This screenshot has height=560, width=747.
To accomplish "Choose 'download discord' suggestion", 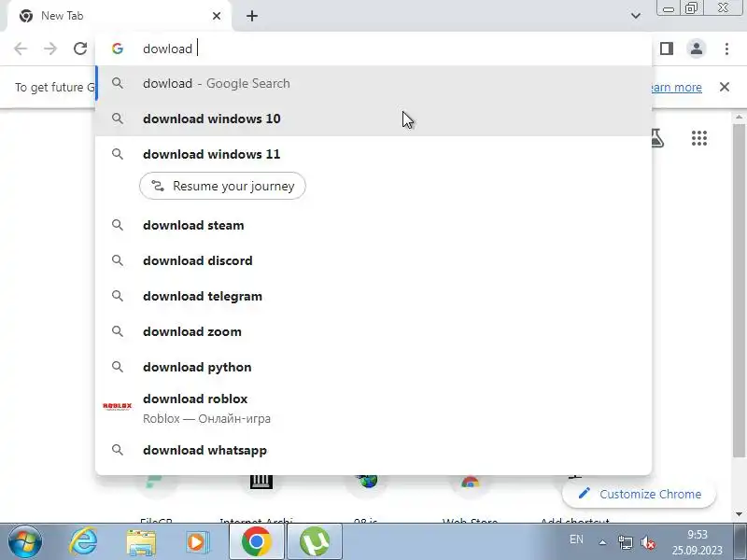I will pos(373,260).
